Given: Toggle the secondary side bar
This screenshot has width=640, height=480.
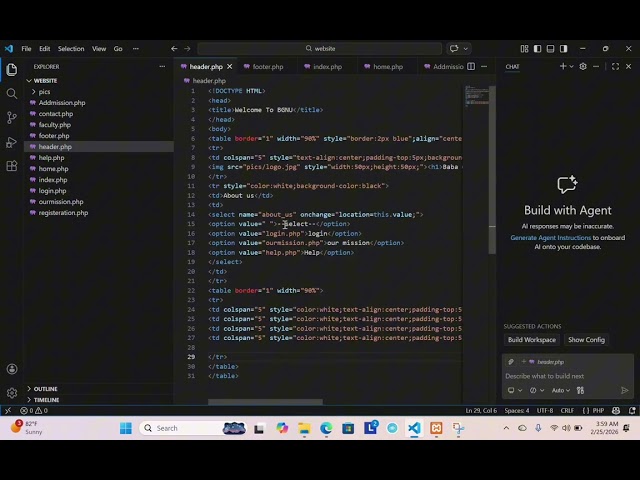Looking at the screenshot, I should pyautogui.click(x=564, y=49).
